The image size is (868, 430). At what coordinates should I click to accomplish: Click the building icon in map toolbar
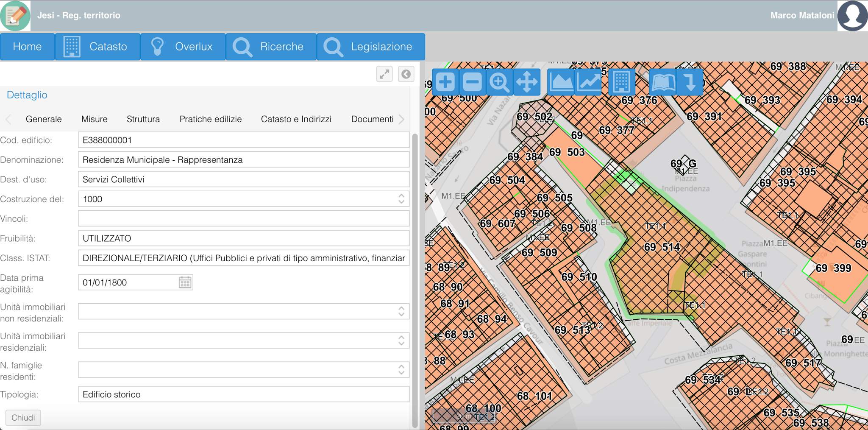click(621, 82)
